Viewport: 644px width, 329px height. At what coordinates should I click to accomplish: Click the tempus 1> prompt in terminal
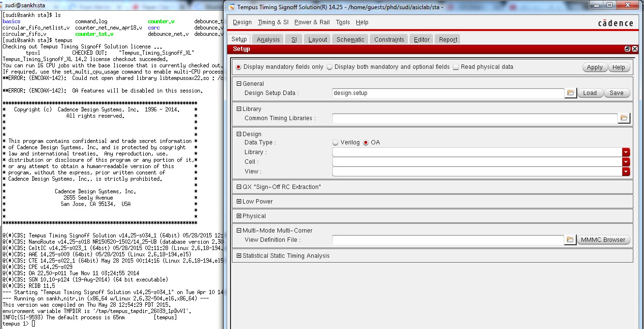[17, 324]
